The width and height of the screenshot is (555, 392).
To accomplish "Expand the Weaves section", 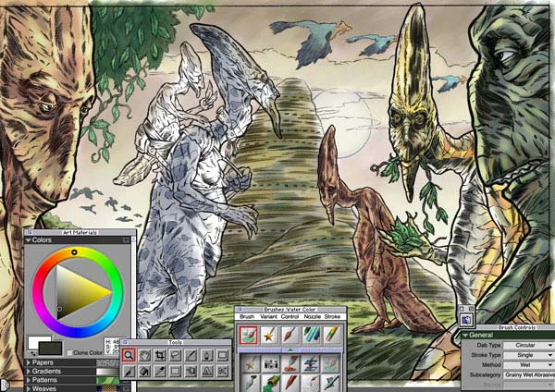I will [29, 389].
